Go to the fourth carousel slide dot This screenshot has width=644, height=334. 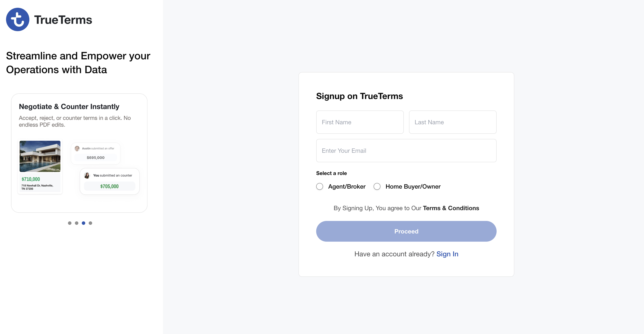pos(90,223)
